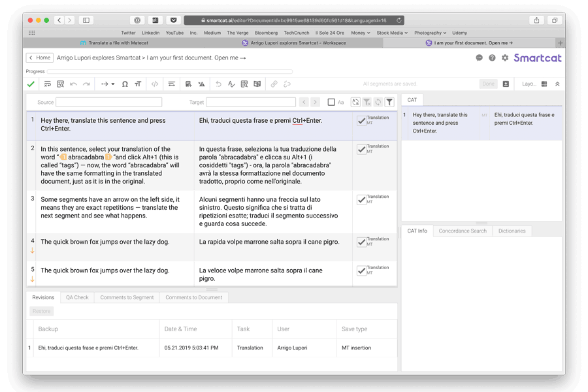Select the CAT panel match for segment 1
588x392 pixels.
[x=482, y=123]
